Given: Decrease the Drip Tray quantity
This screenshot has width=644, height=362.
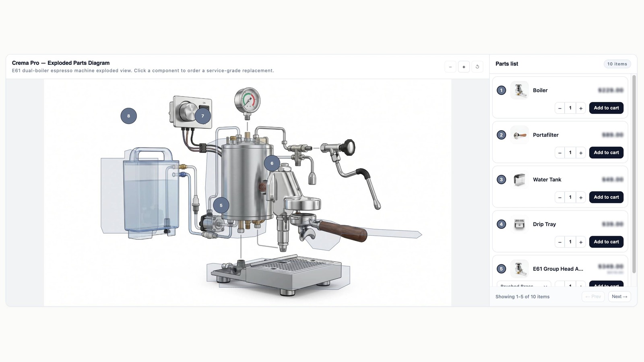Looking at the screenshot, I should [560, 242].
